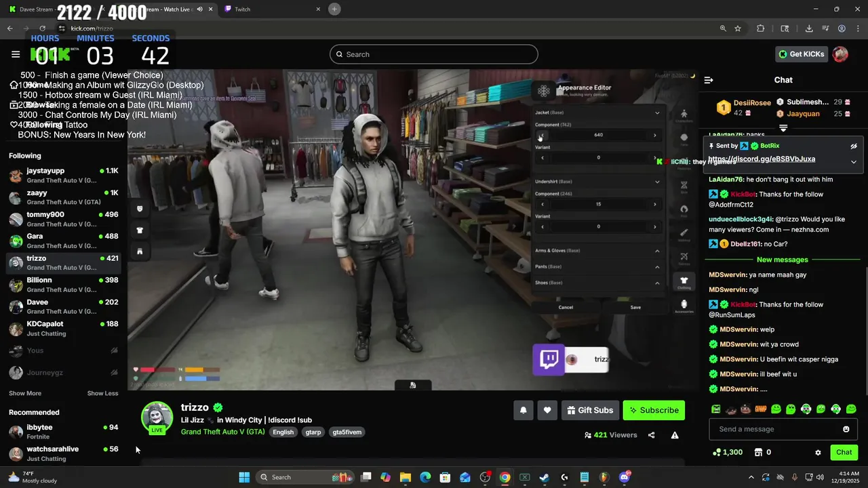The height and width of the screenshot is (488, 868).
Task: Open the discord.gg invite link
Action: 762,159
